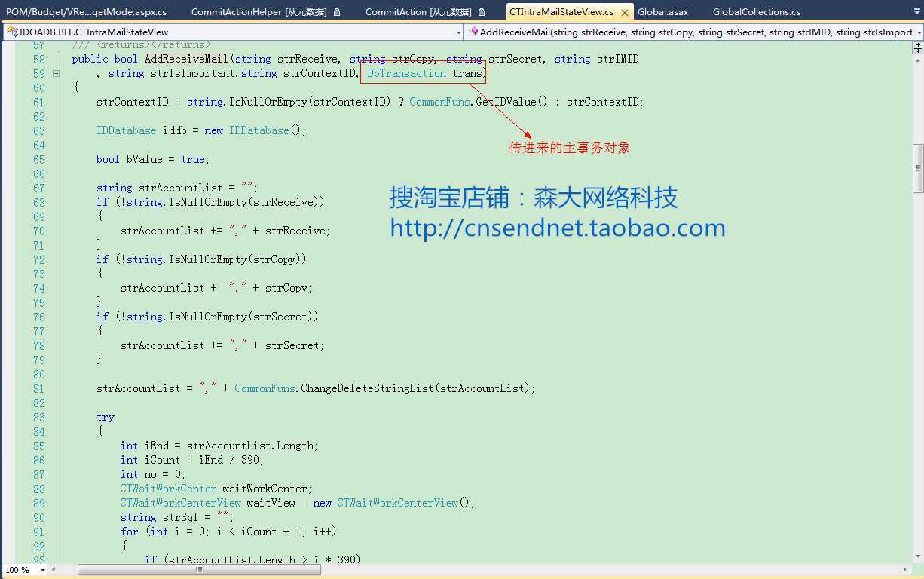Screen dimensions: 924x579
Task: Click "int iEnd = strAccountList.Length;" line
Action: click(x=219, y=446)
